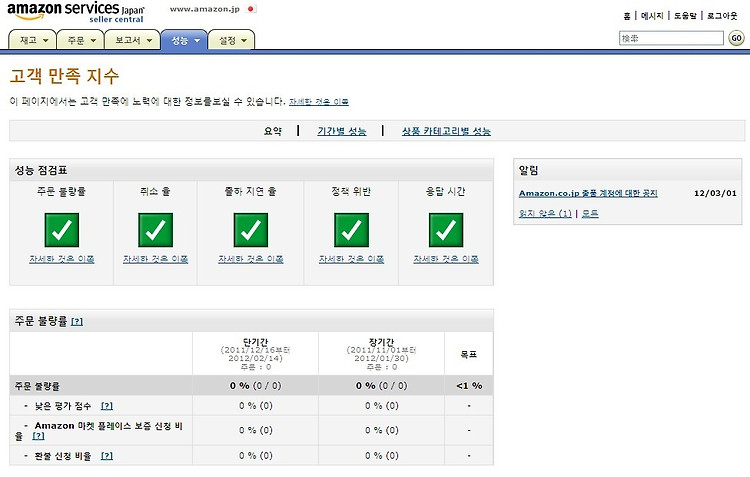This screenshot has height=477, width=750.
Task: Open the [?] help beside 환불 신청 비율
Action: [107, 456]
